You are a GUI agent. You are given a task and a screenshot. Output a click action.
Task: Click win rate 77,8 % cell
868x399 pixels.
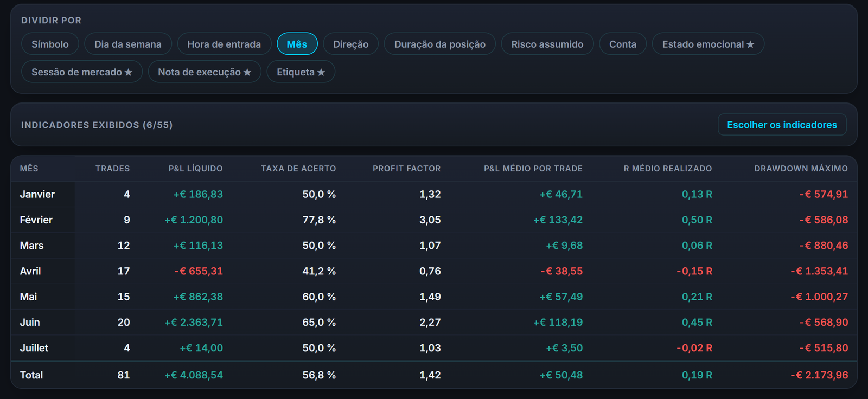(319, 220)
